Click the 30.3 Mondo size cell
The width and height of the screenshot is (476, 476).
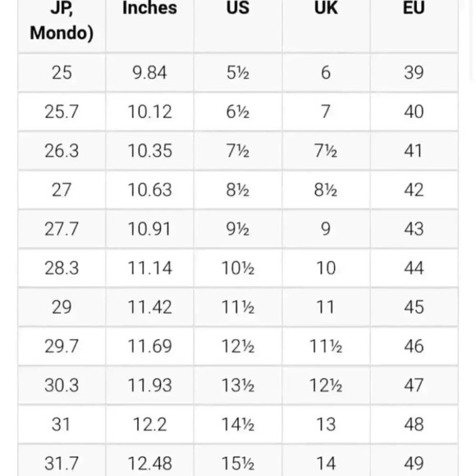[x=62, y=385]
